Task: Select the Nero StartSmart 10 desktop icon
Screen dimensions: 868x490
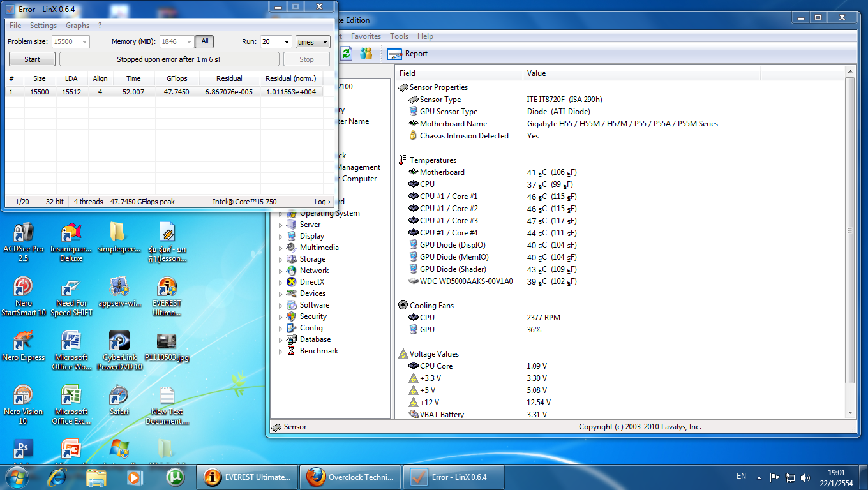Action: pyautogui.click(x=24, y=297)
